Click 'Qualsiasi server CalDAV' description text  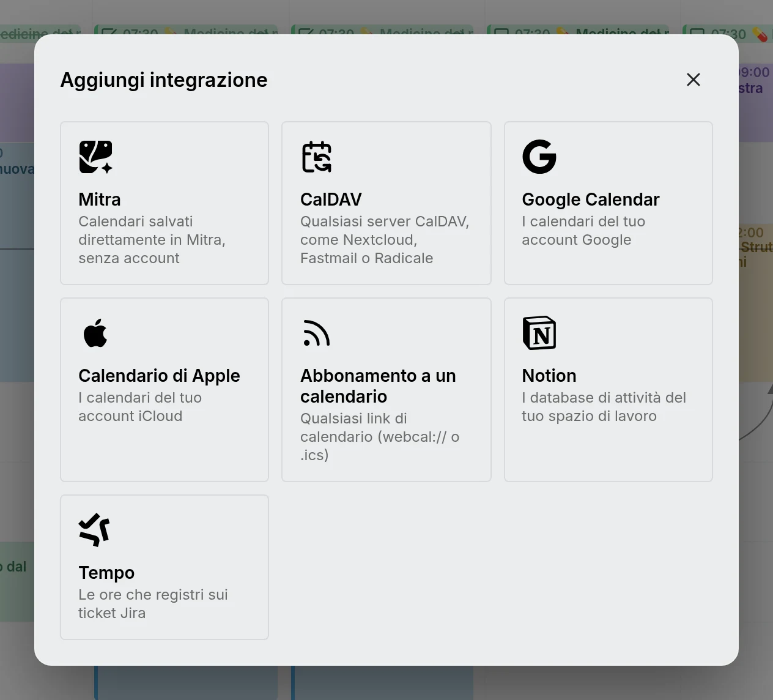point(385,240)
